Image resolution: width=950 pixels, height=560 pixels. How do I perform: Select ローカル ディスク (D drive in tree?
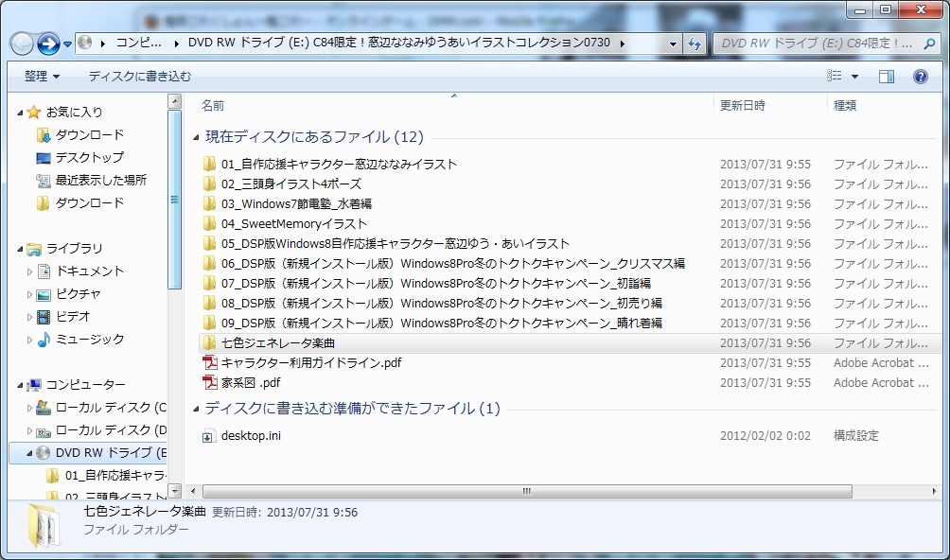tap(111, 429)
